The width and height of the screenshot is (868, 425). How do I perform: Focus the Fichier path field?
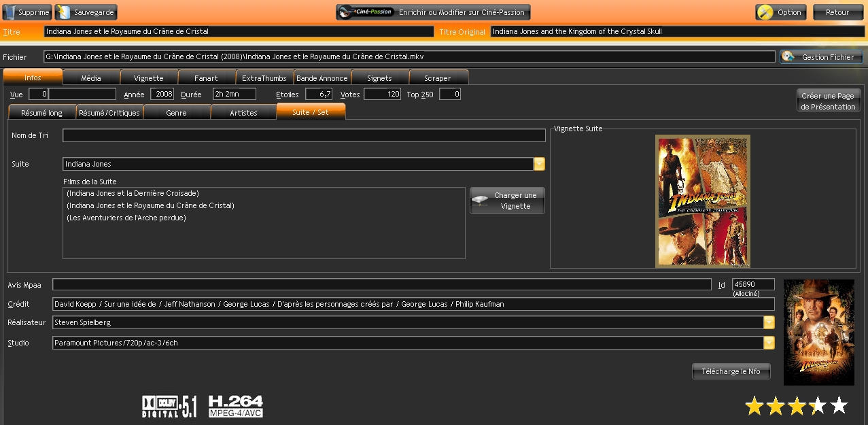tap(409, 56)
